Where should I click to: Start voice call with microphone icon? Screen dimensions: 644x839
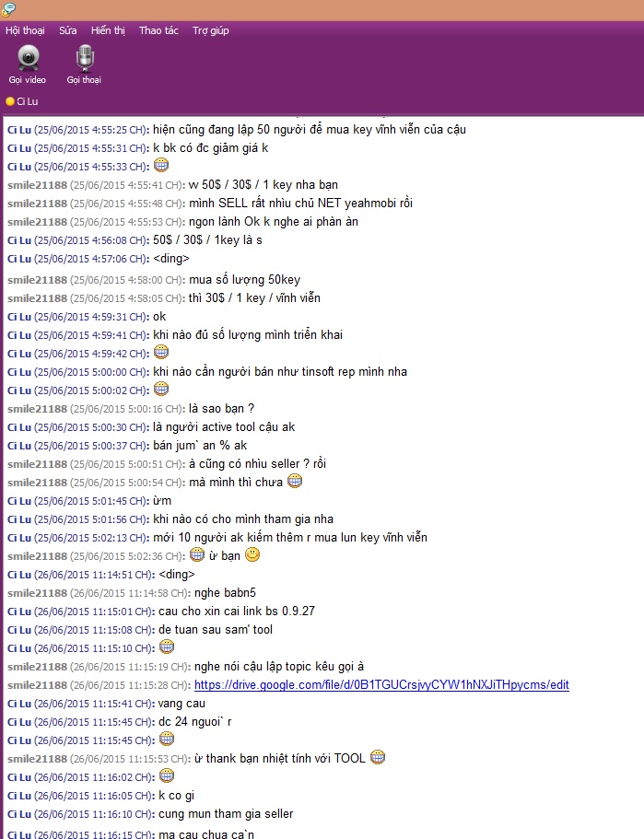[85, 58]
